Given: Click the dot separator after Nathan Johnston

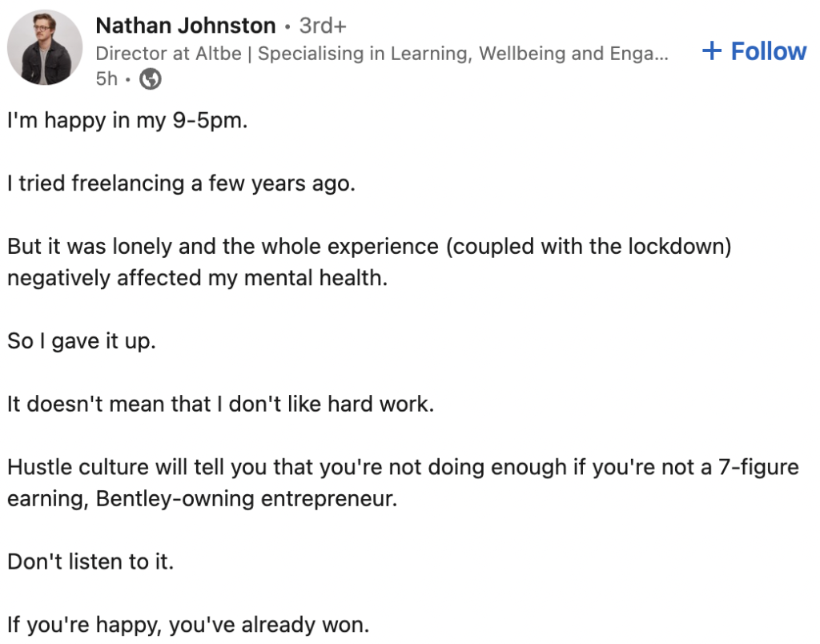Looking at the screenshot, I should coord(288,25).
